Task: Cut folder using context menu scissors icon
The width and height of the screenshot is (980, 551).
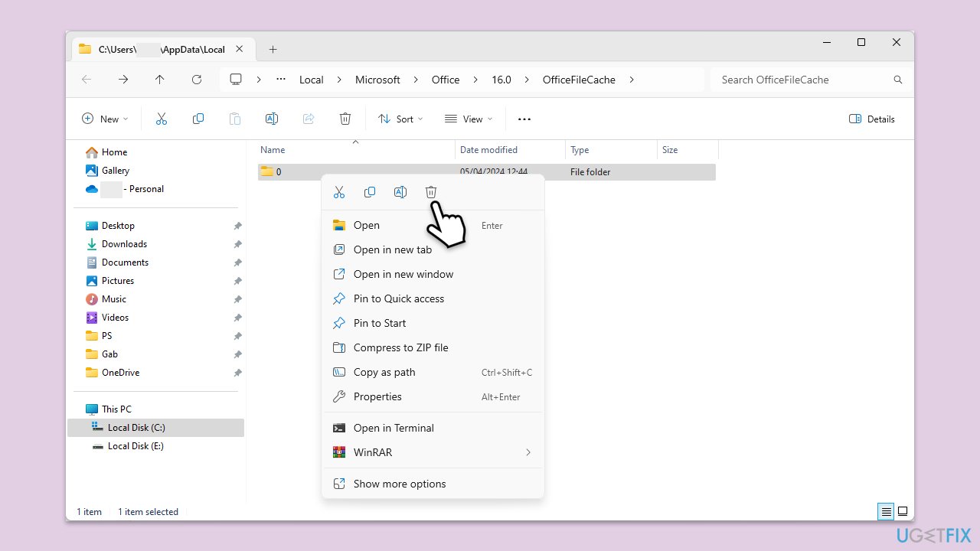Action: (339, 192)
